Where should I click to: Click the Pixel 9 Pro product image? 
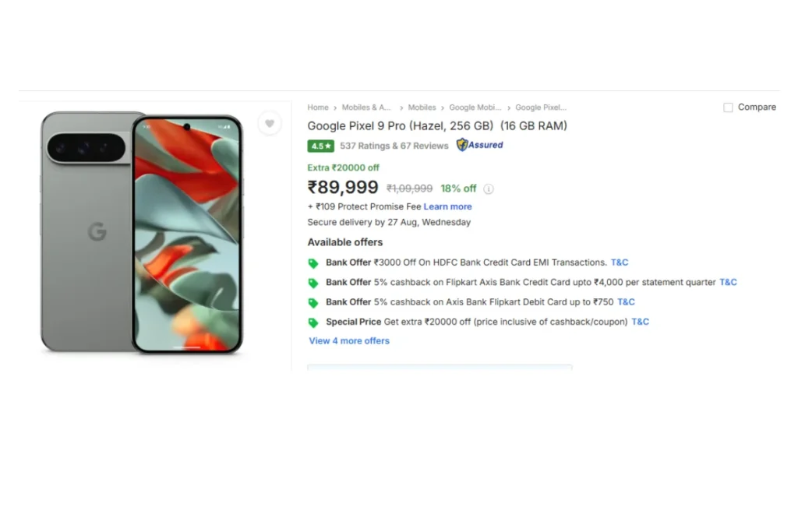click(142, 232)
